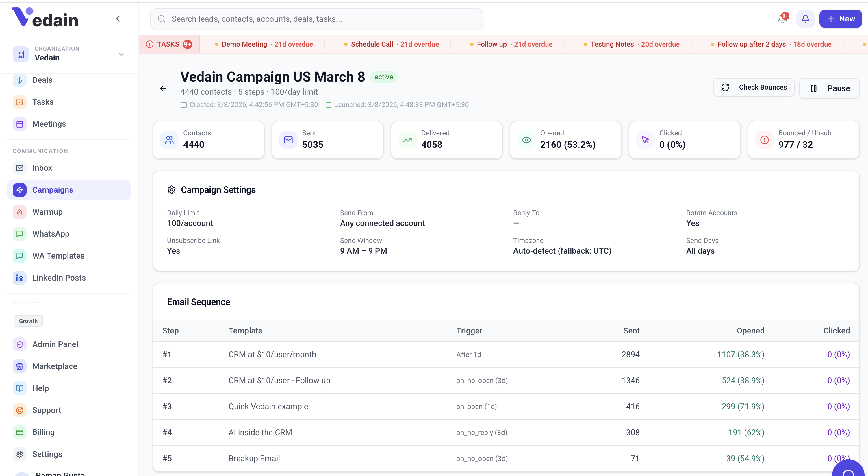
Task: Click the Sent envelope icon
Action: (x=288, y=140)
